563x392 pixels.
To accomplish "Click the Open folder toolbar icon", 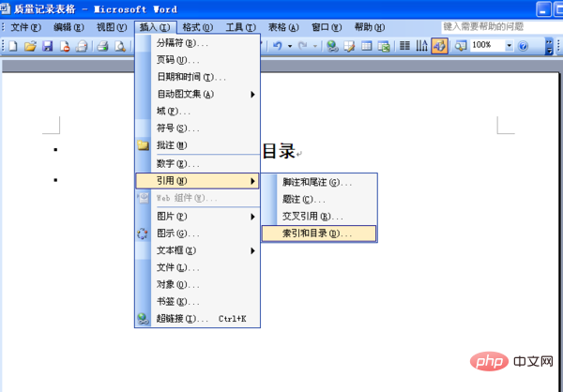I will click(x=31, y=45).
